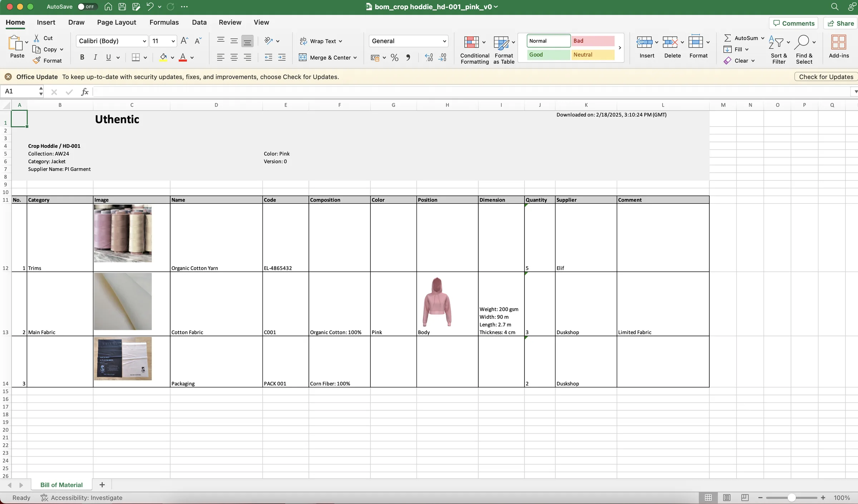The image size is (858, 504).
Task: Click the Bold formatting icon
Action: [x=82, y=57]
